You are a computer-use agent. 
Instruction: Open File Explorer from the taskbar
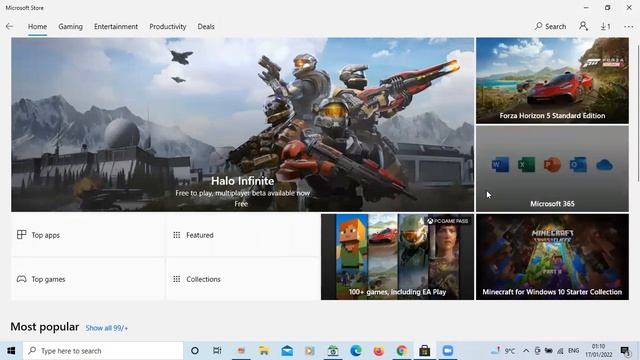coord(264,351)
